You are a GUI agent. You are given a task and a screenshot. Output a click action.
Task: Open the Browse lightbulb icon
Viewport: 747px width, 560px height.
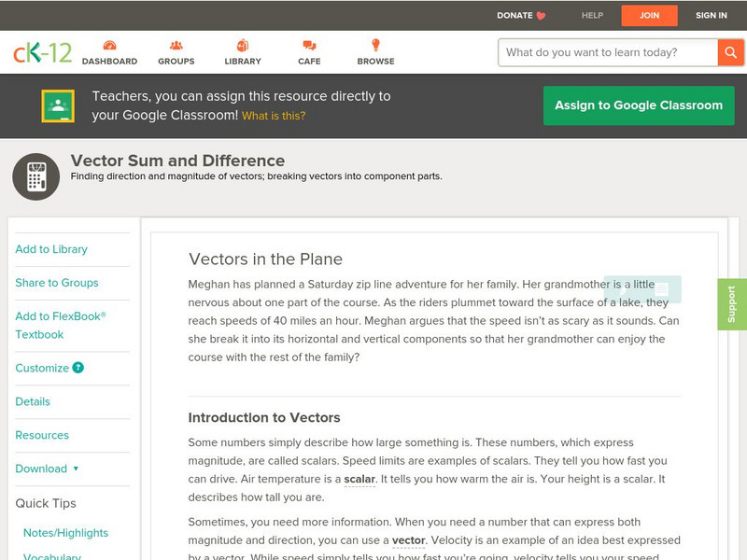pos(375,46)
